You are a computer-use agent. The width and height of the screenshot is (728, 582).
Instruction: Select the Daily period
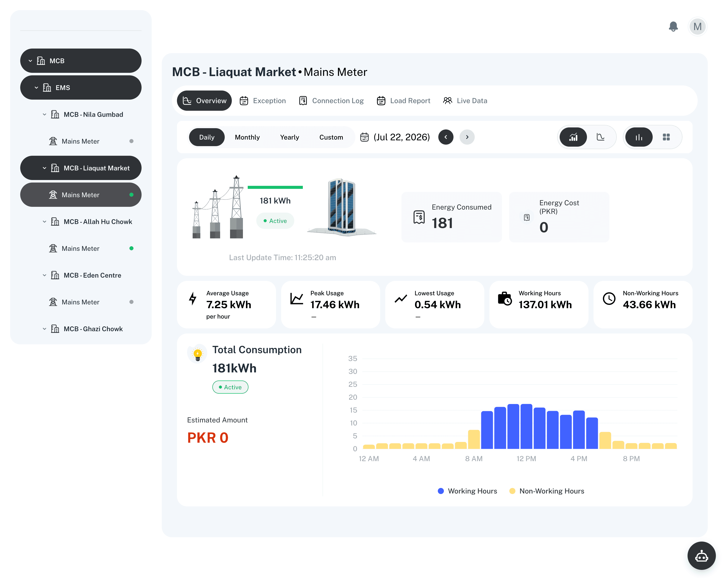click(207, 137)
